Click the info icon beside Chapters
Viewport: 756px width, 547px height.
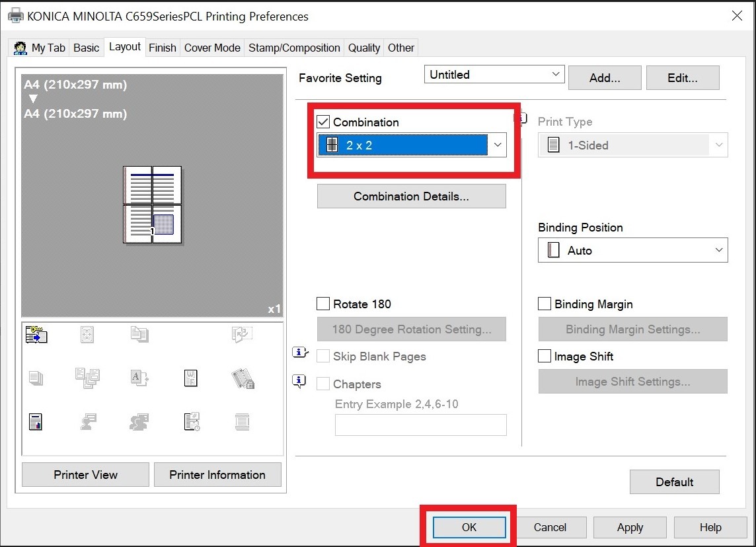pyautogui.click(x=299, y=381)
